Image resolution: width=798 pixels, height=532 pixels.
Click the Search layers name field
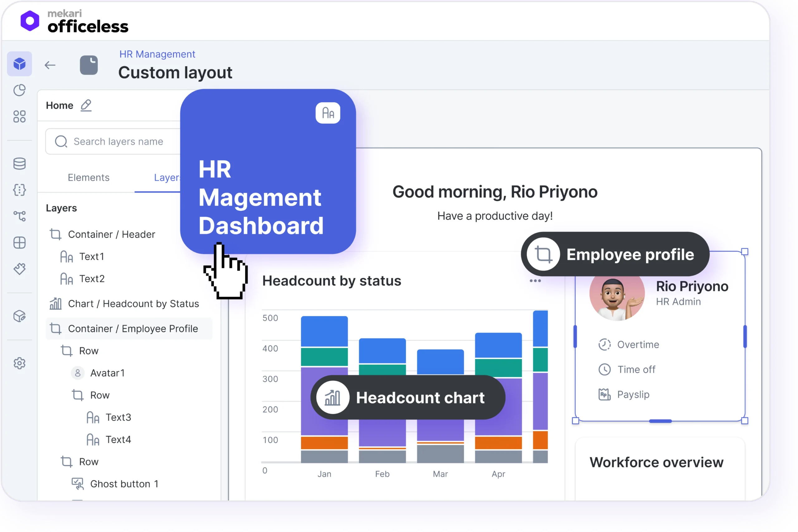119,141
